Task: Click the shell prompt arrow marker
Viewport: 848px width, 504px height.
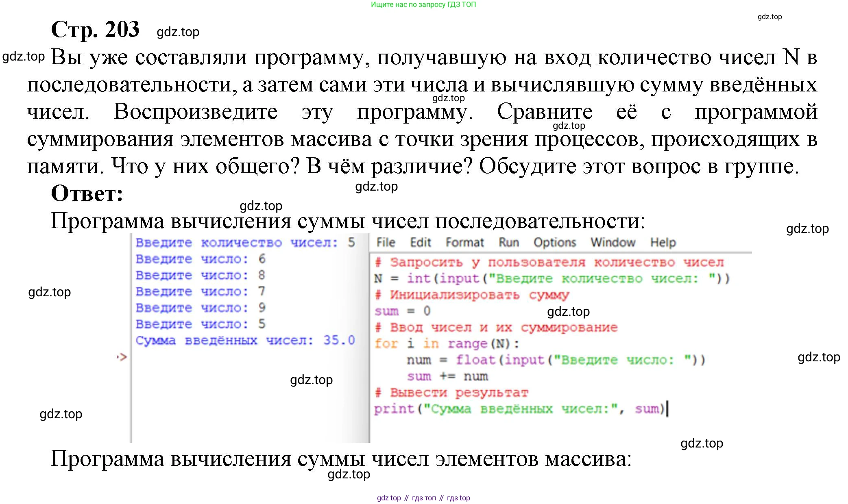Action: pyautogui.click(x=122, y=357)
